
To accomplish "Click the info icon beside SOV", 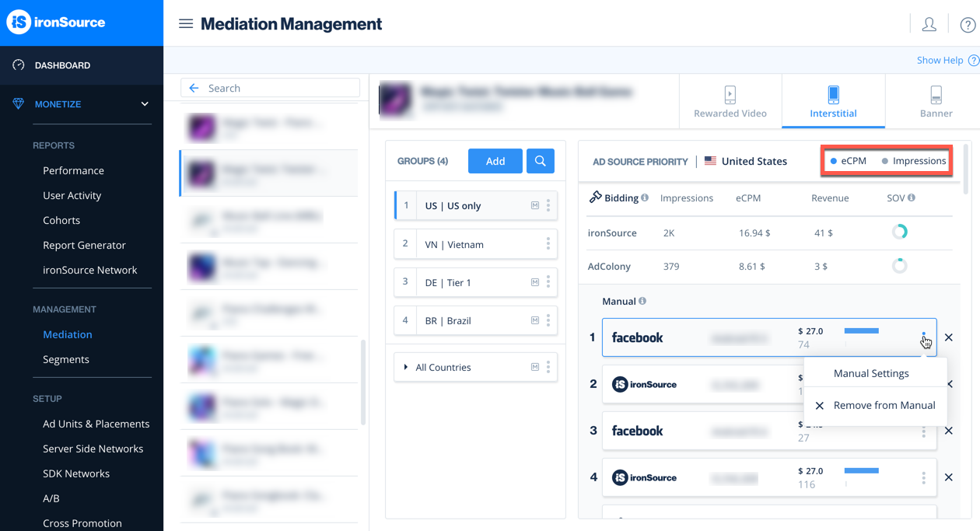I will pos(912,198).
